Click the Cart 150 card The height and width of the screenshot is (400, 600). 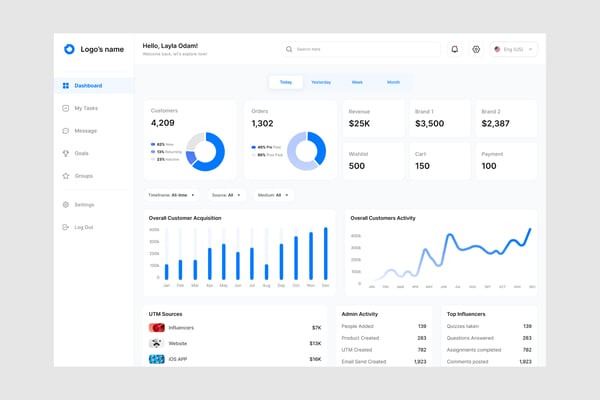pyautogui.click(x=440, y=161)
